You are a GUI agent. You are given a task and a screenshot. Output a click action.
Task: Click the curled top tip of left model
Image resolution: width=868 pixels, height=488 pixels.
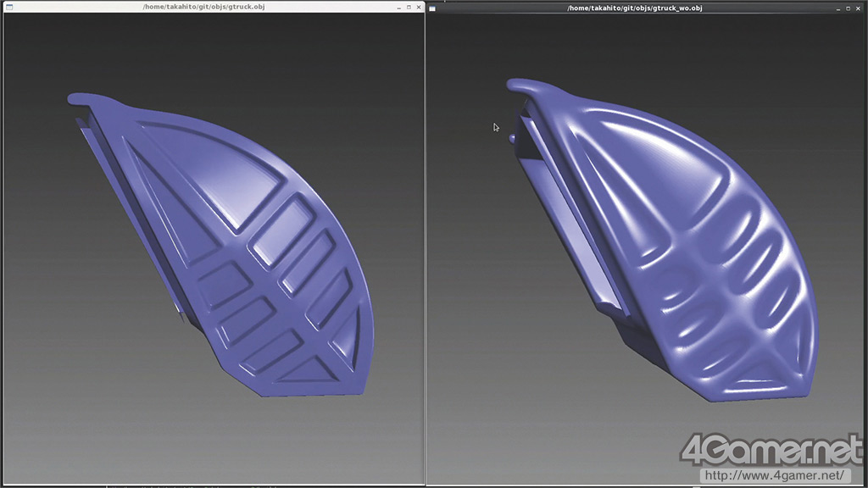pyautogui.click(x=76, y=99)
